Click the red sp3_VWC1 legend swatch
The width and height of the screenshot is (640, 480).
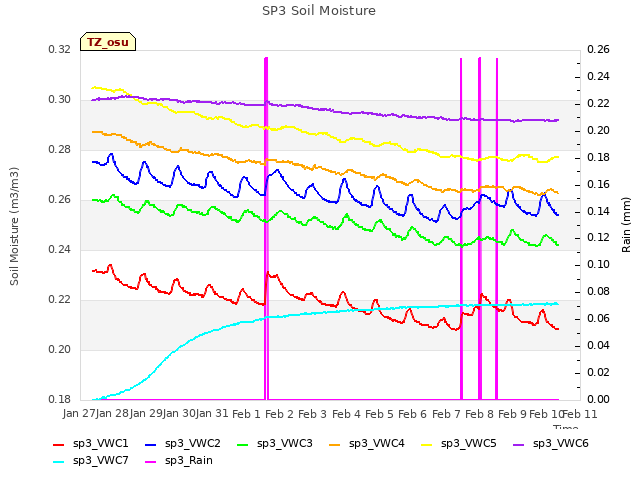pos(59,444)
